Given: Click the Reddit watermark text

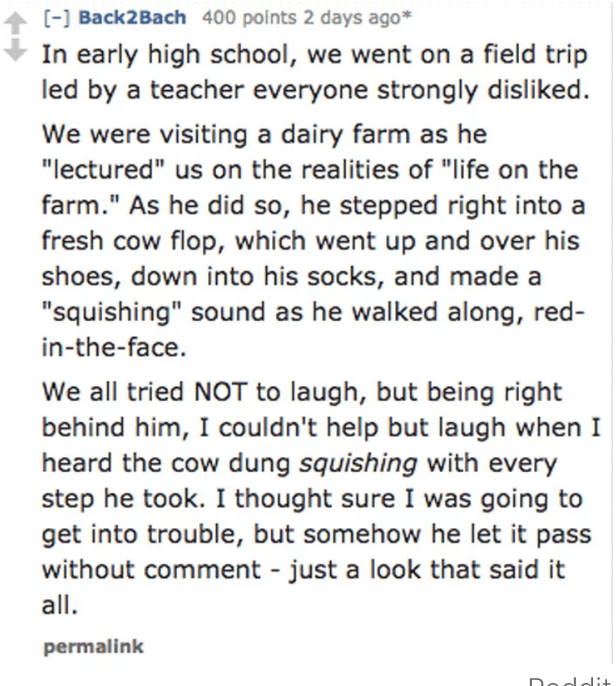Looking at the screenshot, I should (x=570, y=682).
